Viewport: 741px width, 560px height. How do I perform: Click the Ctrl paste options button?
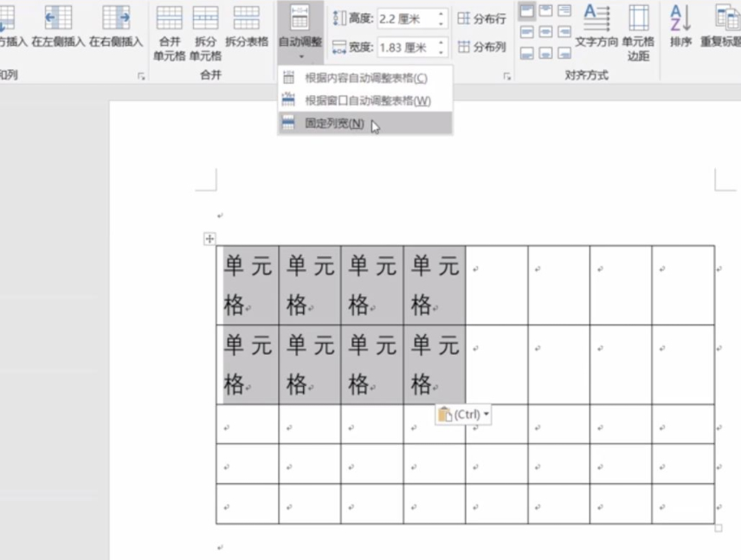[x=463, y=415]
